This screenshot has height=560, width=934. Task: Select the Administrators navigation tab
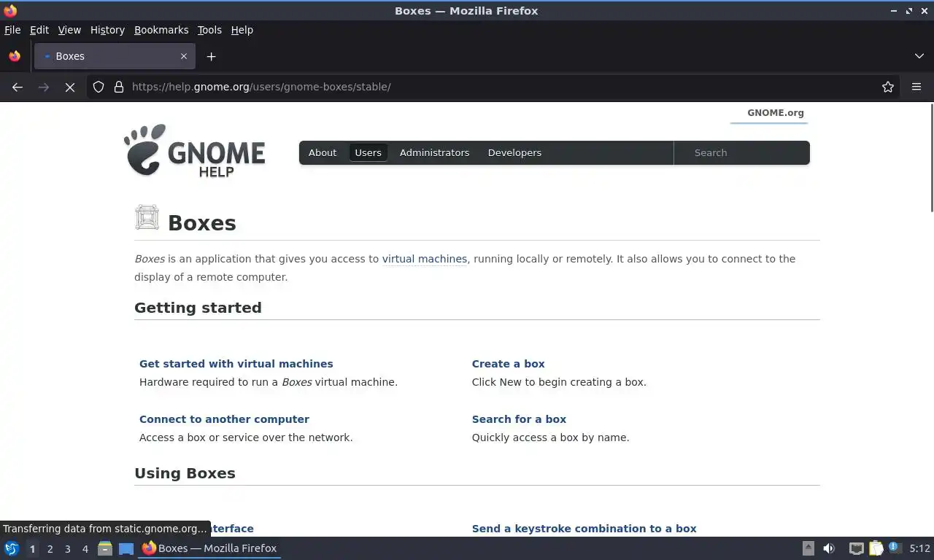pyautogui.click(x=434, y=152)
